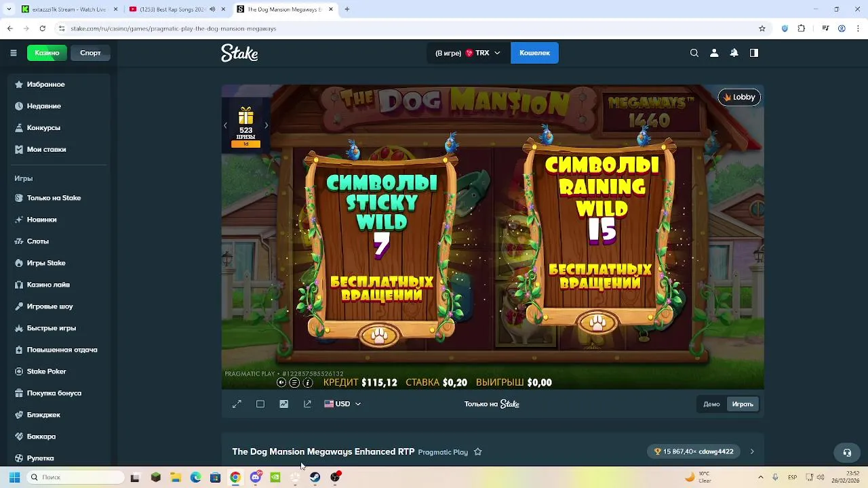Image resolution: width=868 pixels, height=488 pixels.
Task: Bookmark this page star in address bar
Action: click(762, 28)
